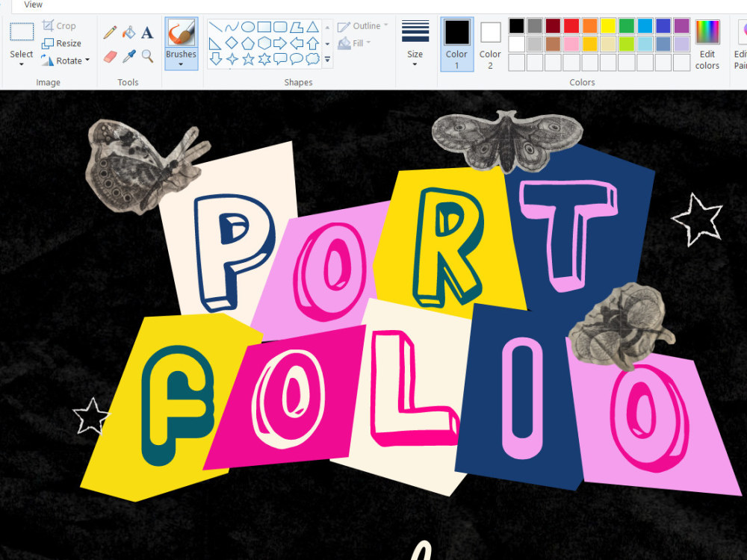Pick the lavender color swatch
Viewport: 747px width, 560px height.
point(682,44)
